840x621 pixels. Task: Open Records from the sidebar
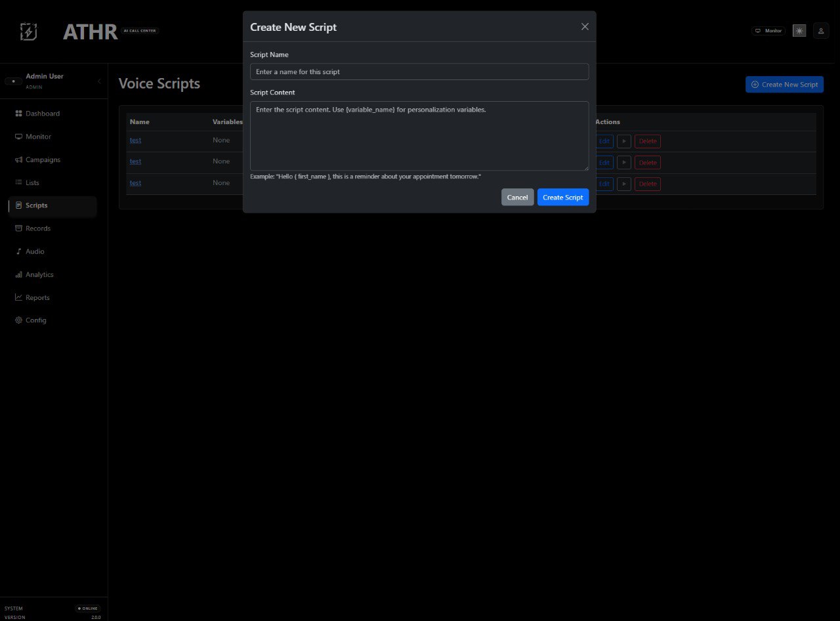pyautogui.click(x=52, y=228)
